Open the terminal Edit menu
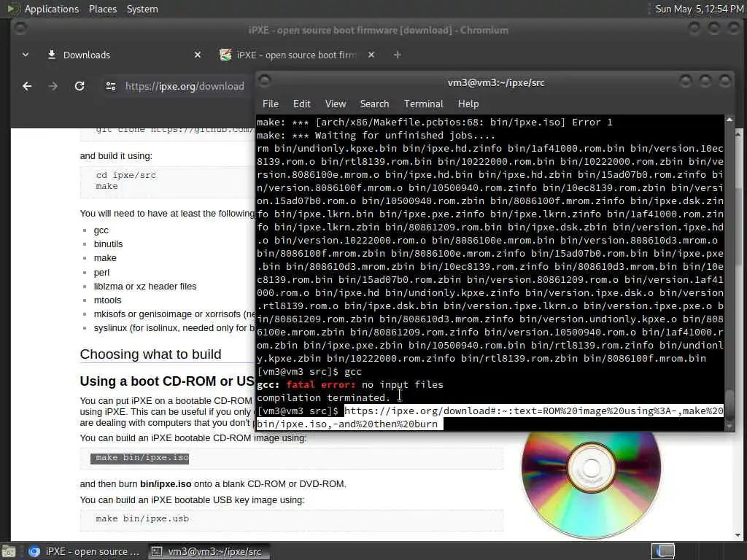Screen dimensions: 747x560 pos(301,104)
